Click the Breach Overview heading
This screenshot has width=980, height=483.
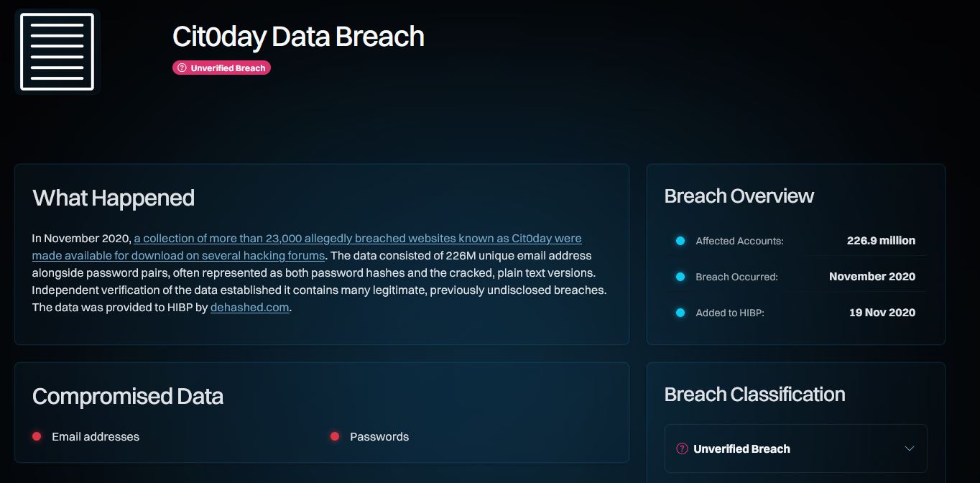click(739, 196)
